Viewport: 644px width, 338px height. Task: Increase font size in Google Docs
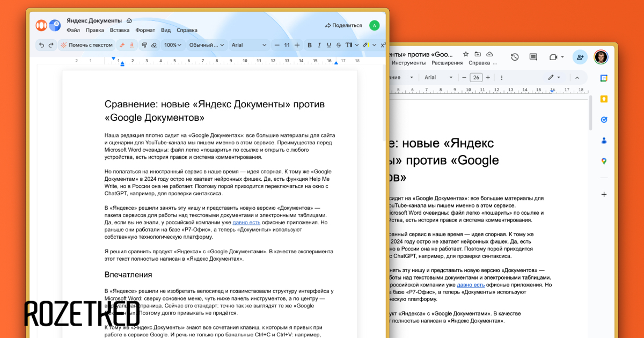488,77
